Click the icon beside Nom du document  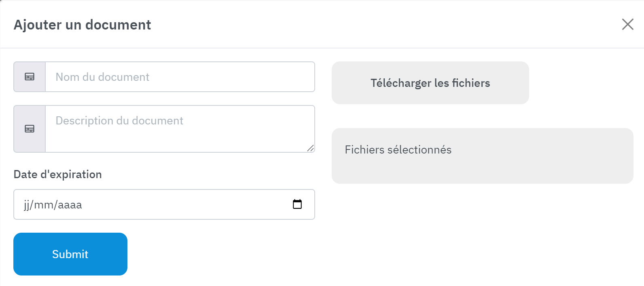click(x=30, y=77)
